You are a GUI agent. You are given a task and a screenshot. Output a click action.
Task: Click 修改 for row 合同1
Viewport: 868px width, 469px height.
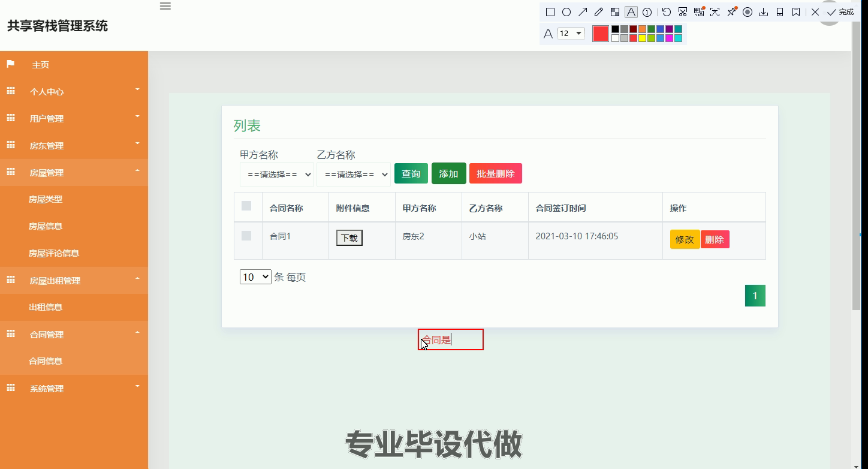click(x=685, y=239)
